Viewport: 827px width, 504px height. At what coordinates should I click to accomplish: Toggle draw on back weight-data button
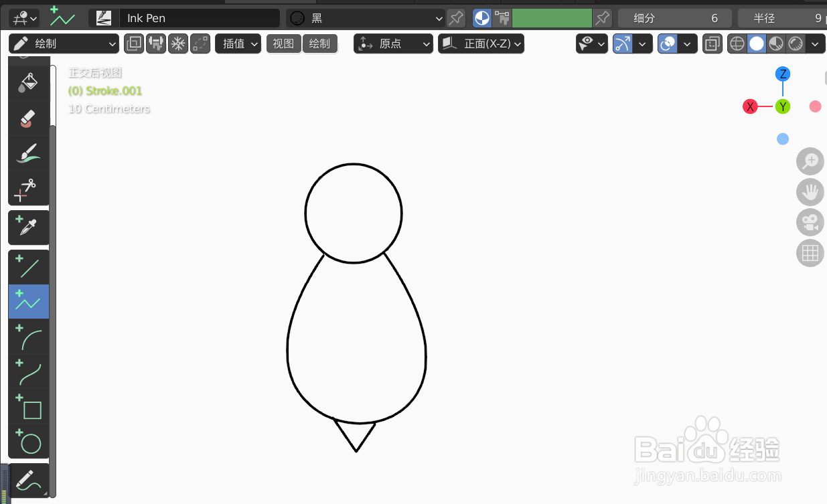156,44
